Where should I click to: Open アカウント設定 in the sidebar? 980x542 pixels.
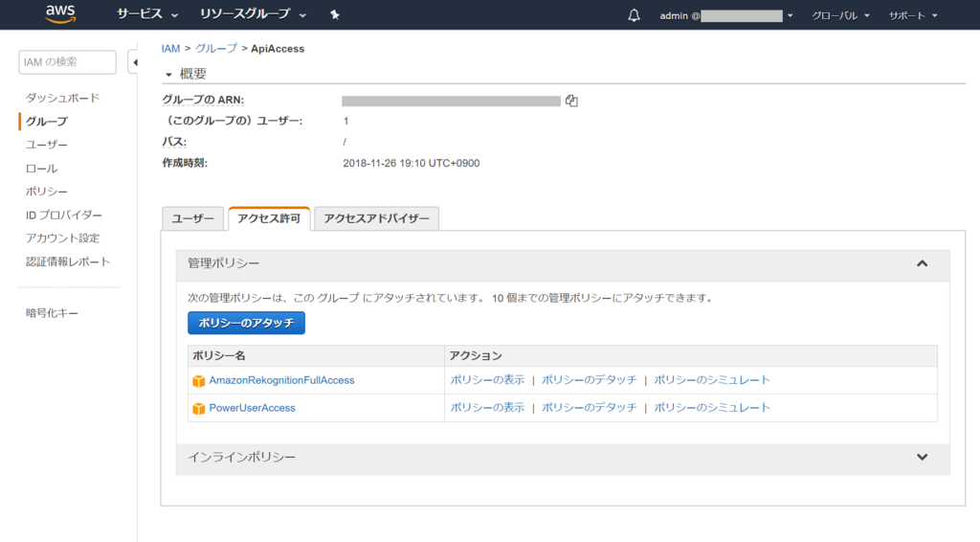pyautogui.click(x=62, y=238)
